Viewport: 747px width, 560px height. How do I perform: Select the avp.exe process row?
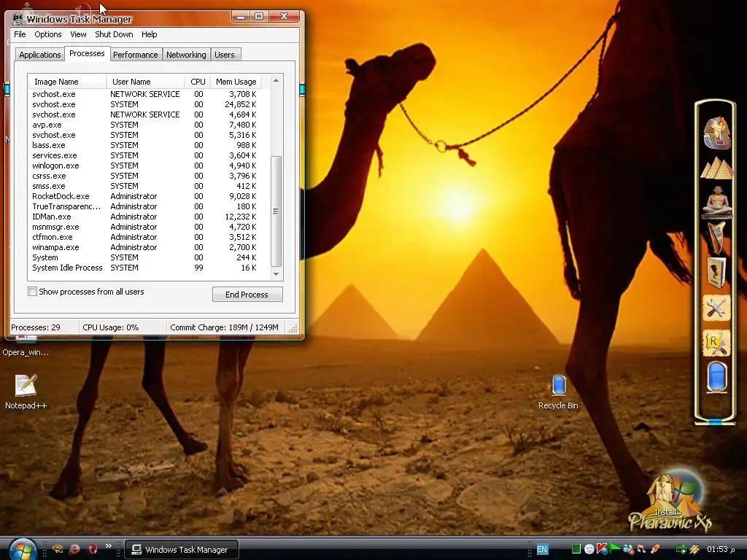pos(144,125)
